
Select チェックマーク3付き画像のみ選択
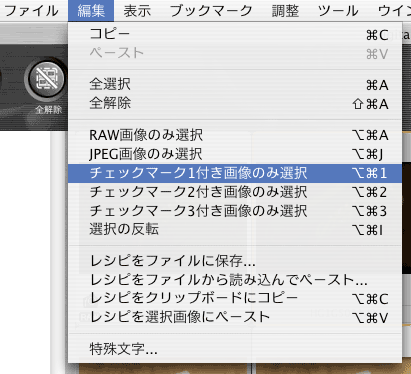235,211
